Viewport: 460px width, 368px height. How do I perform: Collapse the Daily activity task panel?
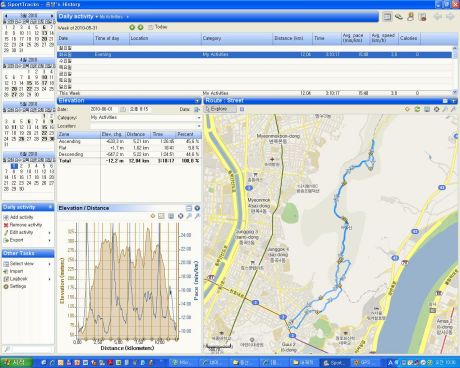point(50,207)
